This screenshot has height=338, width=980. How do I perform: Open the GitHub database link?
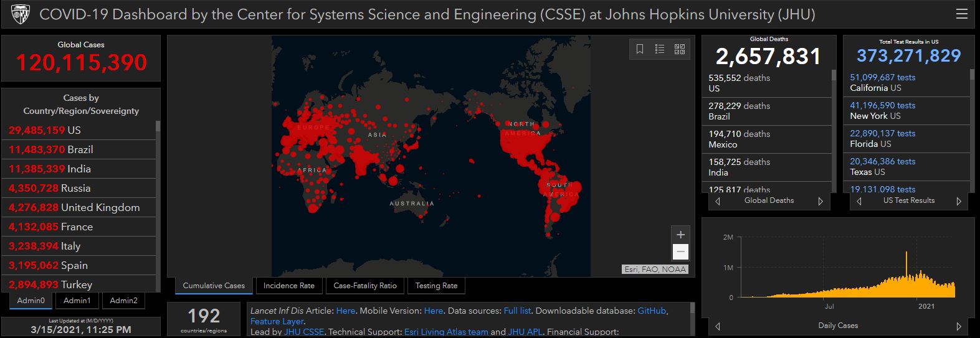[652, 311]
